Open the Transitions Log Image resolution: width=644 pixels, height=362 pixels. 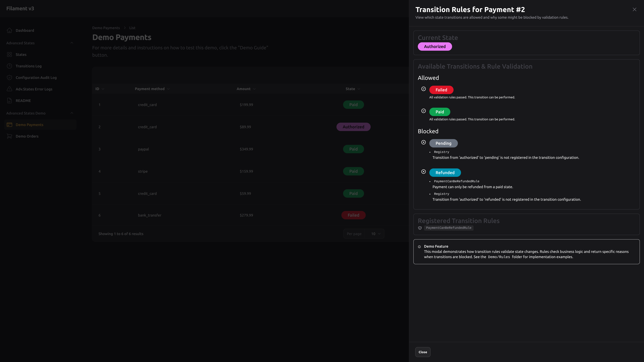point(29,66)
